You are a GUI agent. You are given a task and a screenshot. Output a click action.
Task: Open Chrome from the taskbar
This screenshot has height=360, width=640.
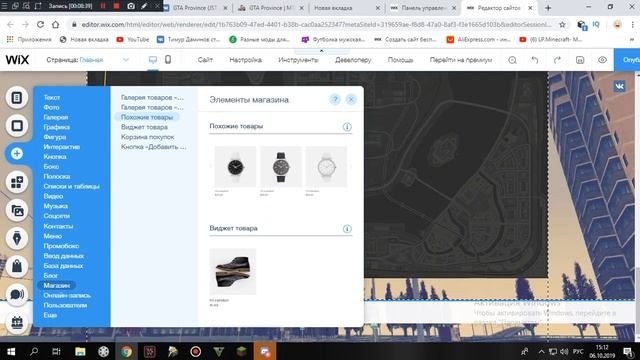coord(126,351)
